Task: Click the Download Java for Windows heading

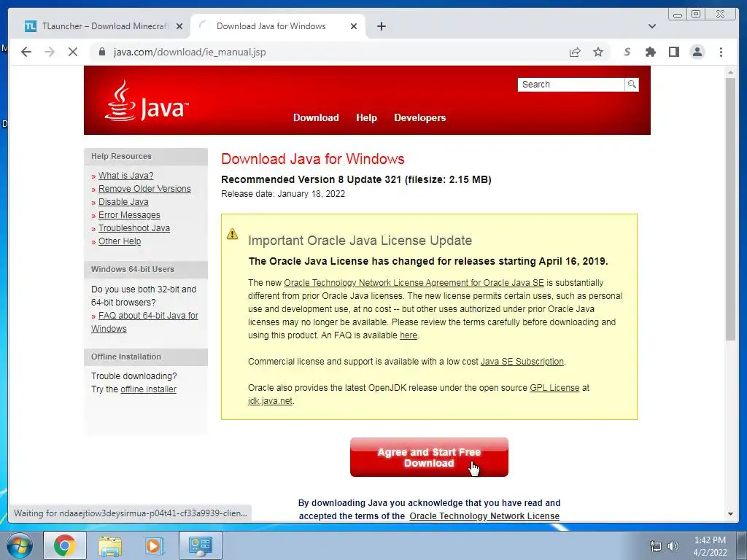Action: (312, 158)
